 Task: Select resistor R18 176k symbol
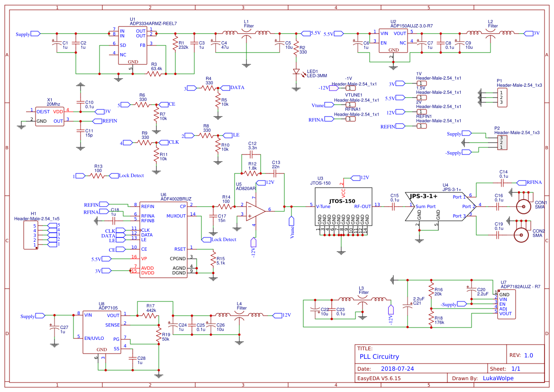coord(431,318)
